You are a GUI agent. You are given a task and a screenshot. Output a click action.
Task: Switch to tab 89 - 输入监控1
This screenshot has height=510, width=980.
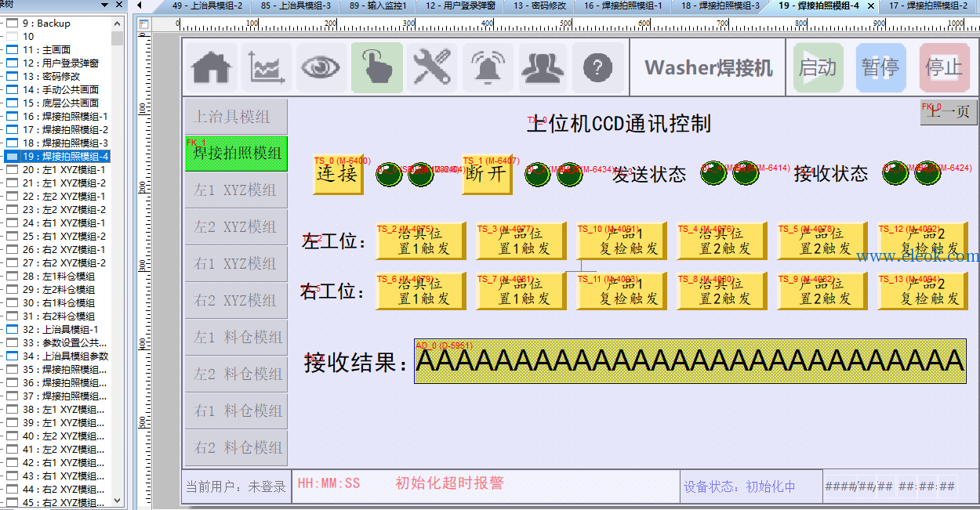pos(378,5)
